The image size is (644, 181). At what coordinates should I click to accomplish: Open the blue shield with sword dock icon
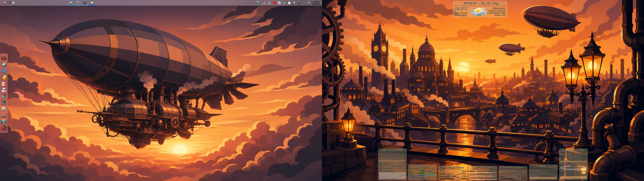(x=4, y=71)
